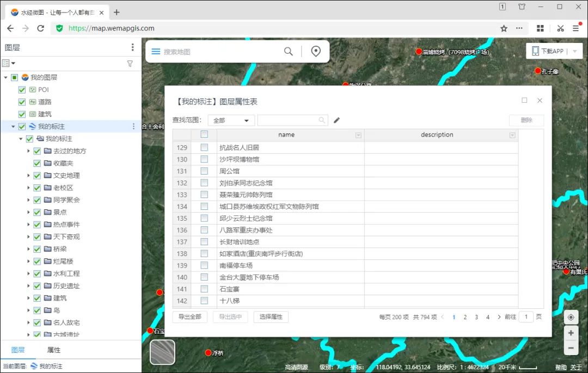Open the hamburger menu in the search bar
The width and height of the screenshot is (588, 373).
[157, 51]
